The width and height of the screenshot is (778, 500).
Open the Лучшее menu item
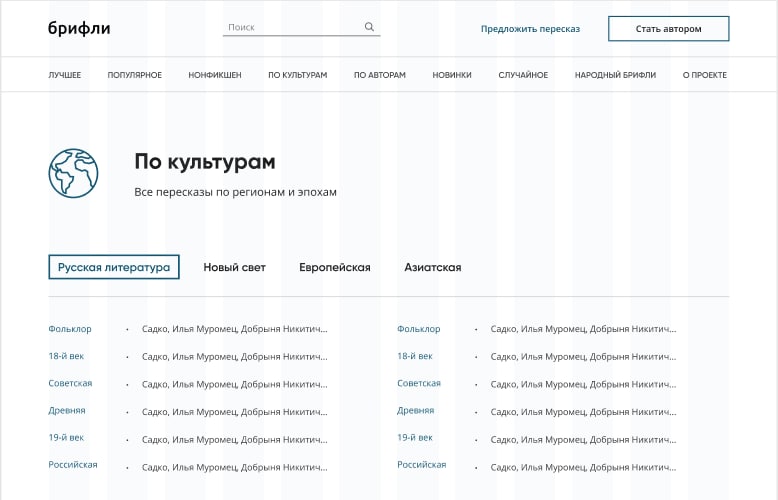(65, 75)
